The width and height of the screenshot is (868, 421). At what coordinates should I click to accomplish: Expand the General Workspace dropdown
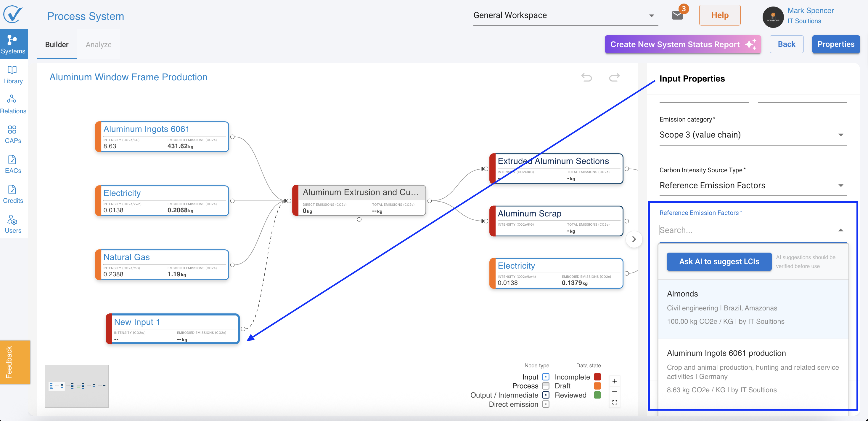coord(652,15)
